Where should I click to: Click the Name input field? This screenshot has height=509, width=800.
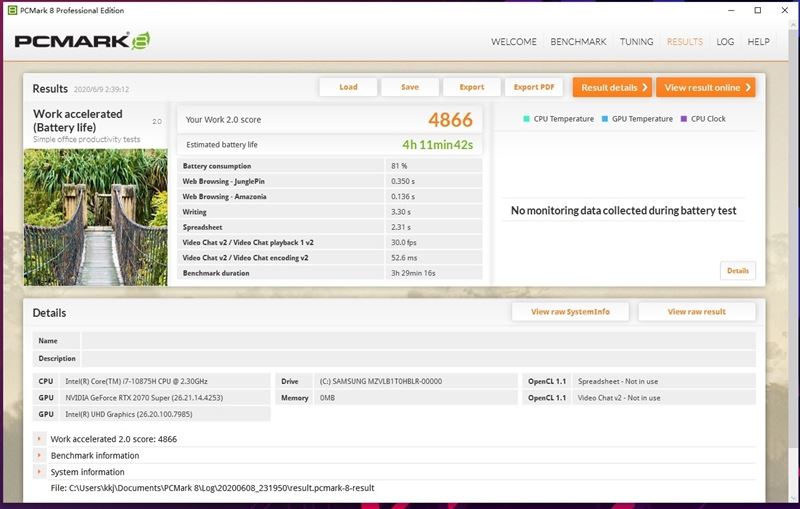418,341
